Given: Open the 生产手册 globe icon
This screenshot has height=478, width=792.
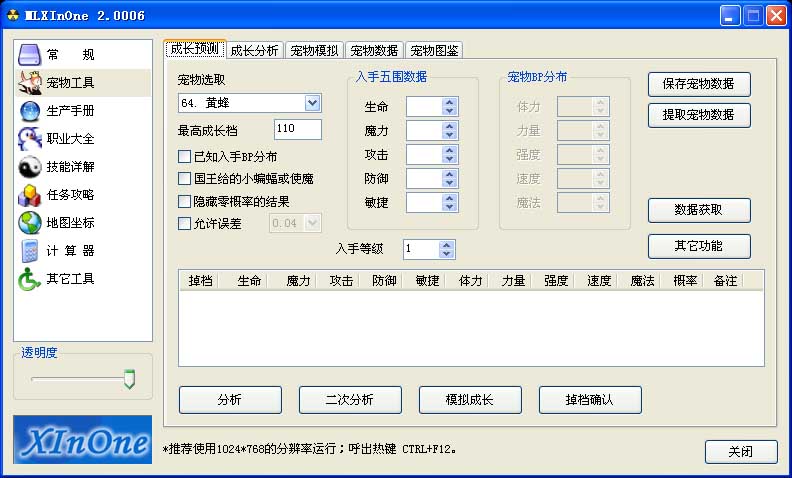Looking at the screenshot, I should click(x=30, y=110).
